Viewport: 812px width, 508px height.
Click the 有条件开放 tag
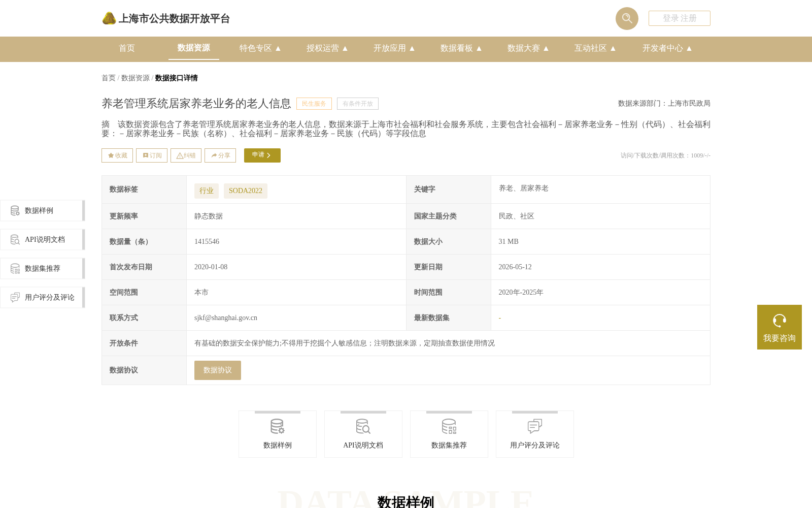pos(358,104)
